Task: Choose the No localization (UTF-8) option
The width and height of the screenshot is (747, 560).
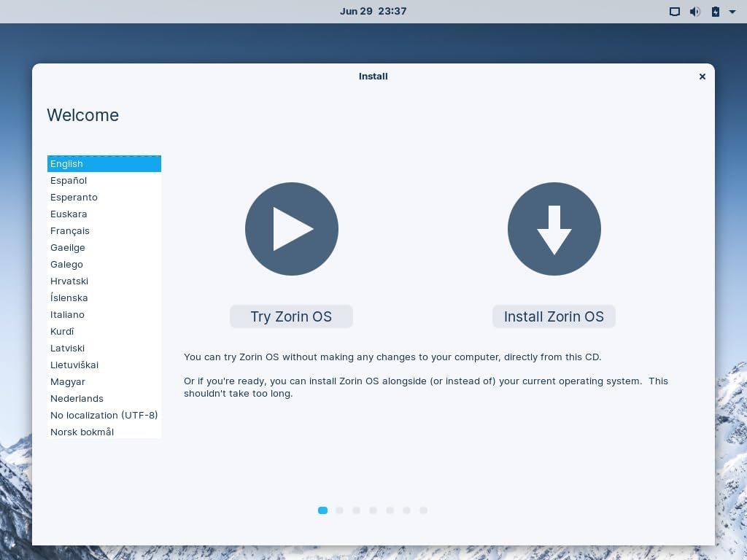Action: click(x=104, y=415)
